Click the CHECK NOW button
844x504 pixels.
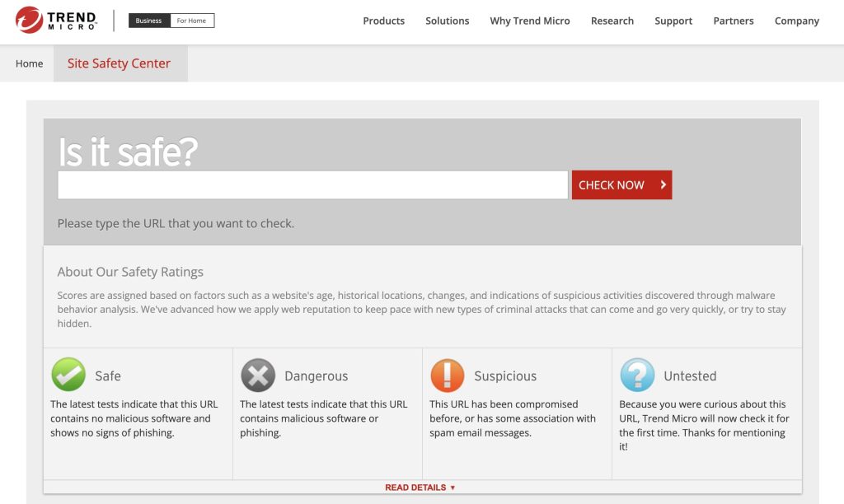click(x=621, y=185)
